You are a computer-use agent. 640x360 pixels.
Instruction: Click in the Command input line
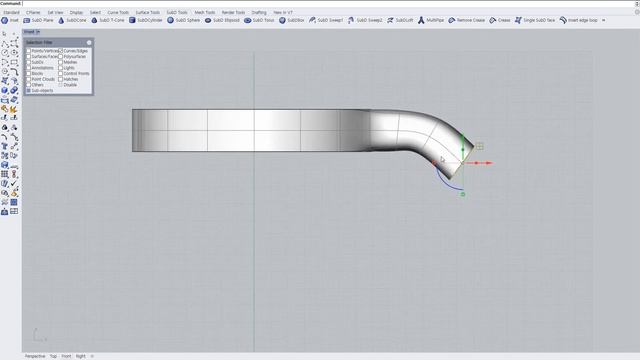327,3
